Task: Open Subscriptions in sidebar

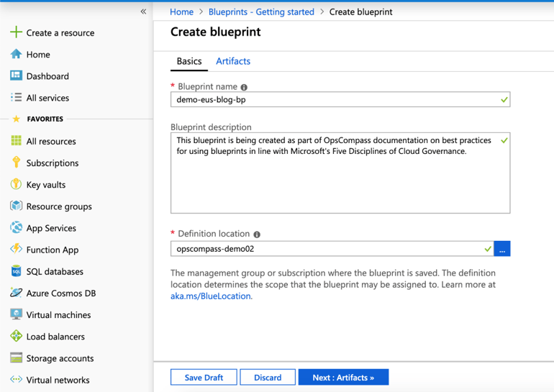Action: [53, 163]
